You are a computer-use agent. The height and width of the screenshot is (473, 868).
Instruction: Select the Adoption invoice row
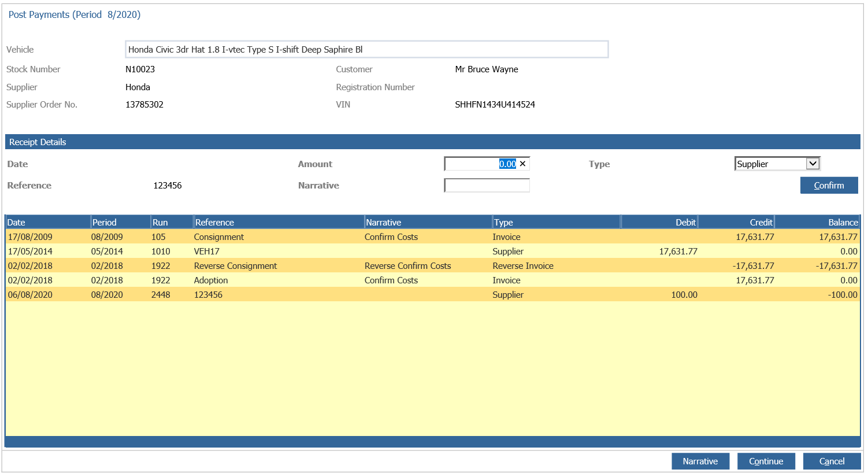pos(432,280)
